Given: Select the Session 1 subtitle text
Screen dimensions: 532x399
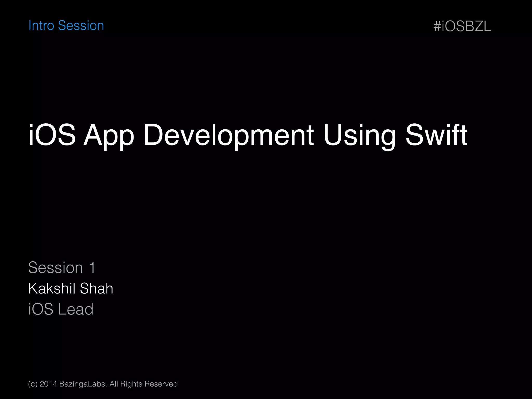Looking at the screenshot, I should tap(62, 268).
